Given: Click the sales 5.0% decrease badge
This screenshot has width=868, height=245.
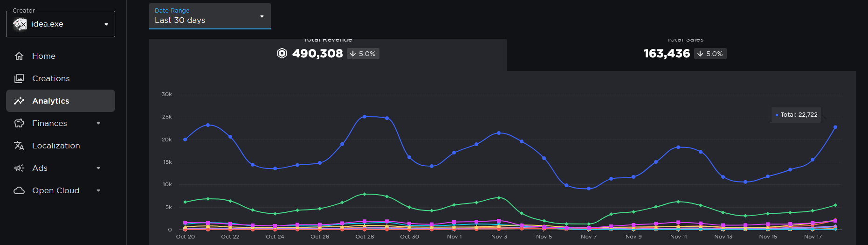Looking at the screenshot, I should click(x=710, y=54).
